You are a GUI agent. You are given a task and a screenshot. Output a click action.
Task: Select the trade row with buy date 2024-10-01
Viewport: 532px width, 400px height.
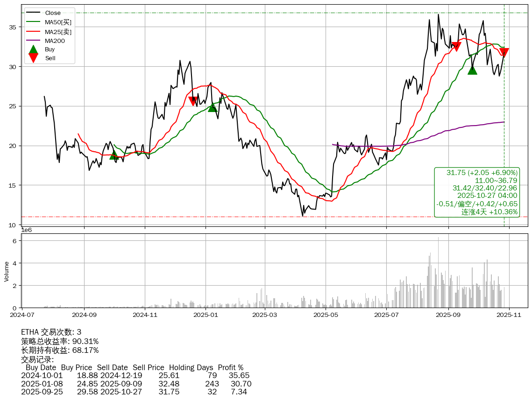point(135,375)
